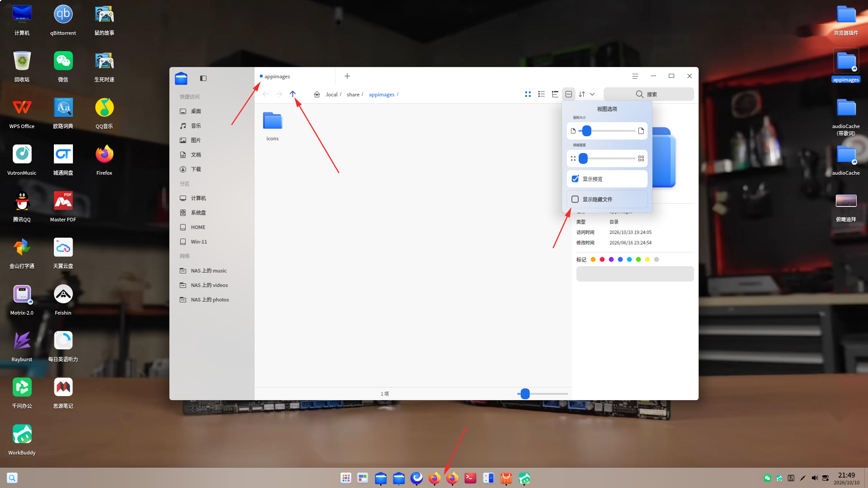This screenshot has width=868, height=488.
Task: Open the home directory breadcrumb icon
Action: pos(317,94)
